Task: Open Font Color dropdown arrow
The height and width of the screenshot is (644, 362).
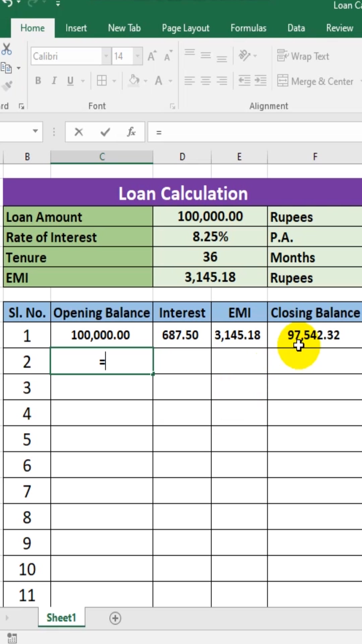Action: tap(170, 81)
